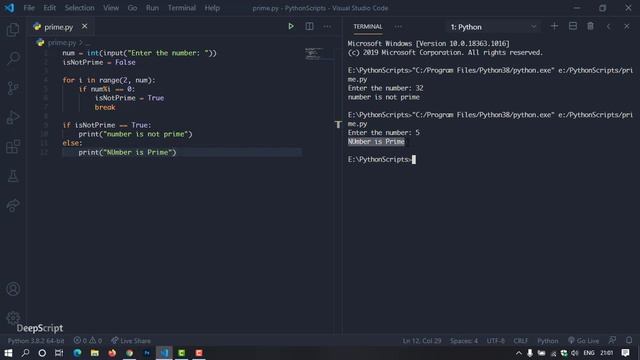Open the Edit menu
The height and width of the screenshot is (360, 640).
(x=49, y=8)
